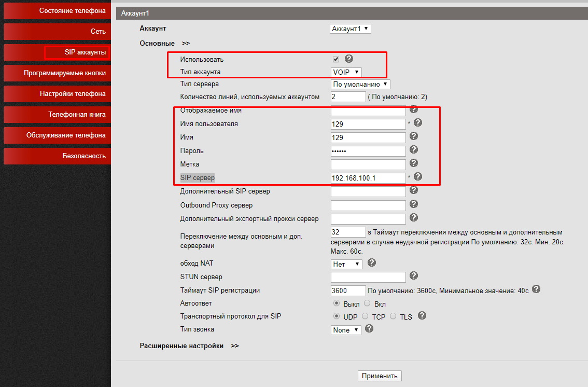Image resolution: width=588 pixels, height=387 pixels.
Task: Toggle the Использовать checkbox
Action: (335, 59)
